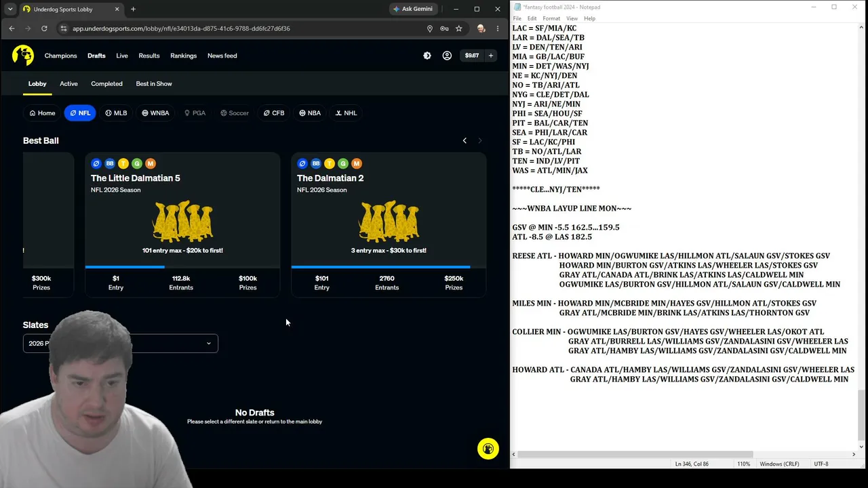Click the Underdog yellow dog logo
The width and height of the screenshot is (868, 488).
(22, 56)
